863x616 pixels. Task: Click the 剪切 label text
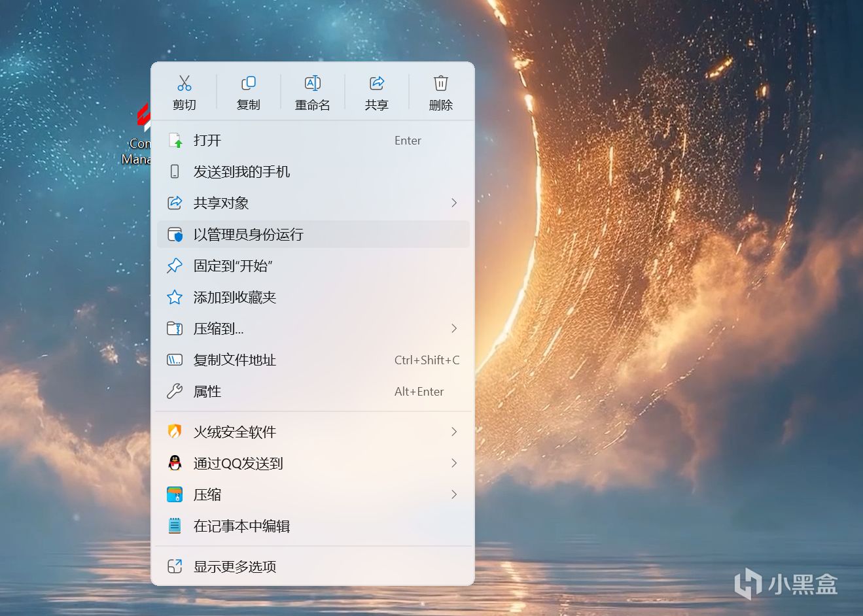coord(185,105)
